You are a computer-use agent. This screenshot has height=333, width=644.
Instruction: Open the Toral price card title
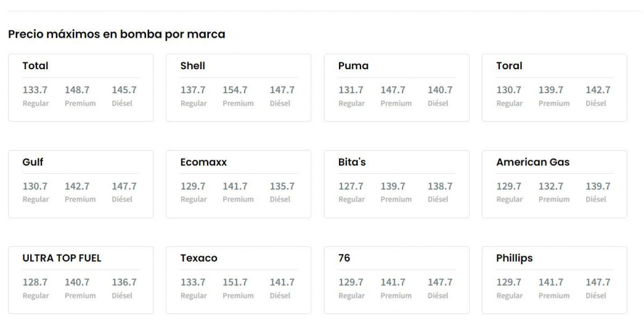[x=509, y=65]
